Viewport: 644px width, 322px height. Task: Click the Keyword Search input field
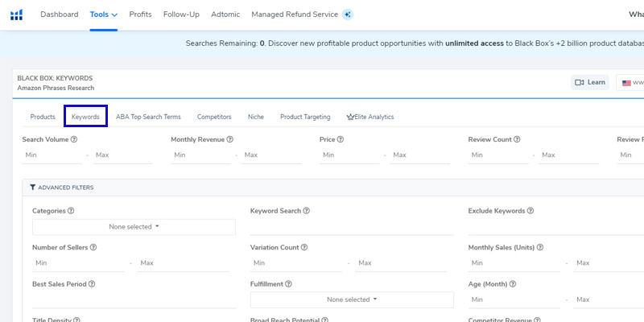tap(352, 227)
